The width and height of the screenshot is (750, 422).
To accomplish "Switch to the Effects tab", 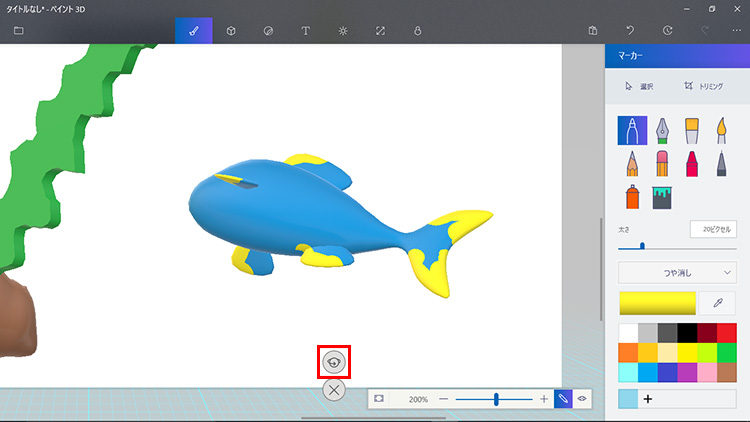I will (342, 30).
